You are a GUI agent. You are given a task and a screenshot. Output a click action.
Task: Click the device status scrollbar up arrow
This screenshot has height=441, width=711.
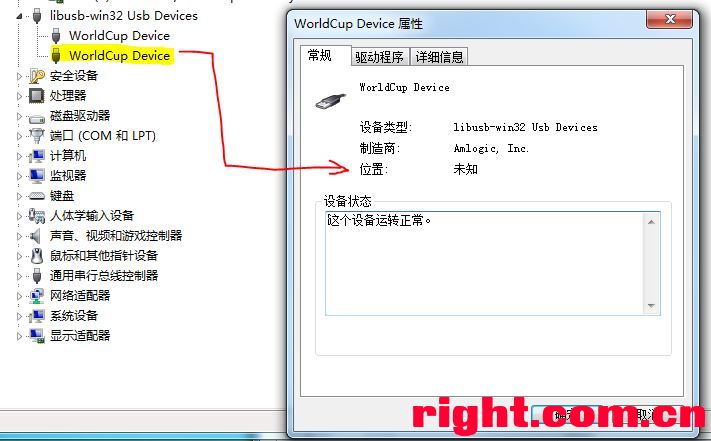pos(652,222)
